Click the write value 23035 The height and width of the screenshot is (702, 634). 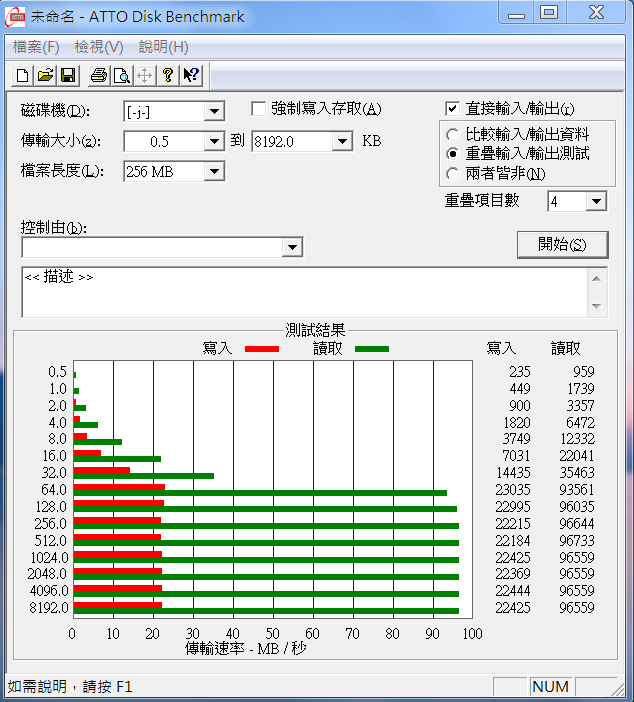pyautogui.click(x=513, y=490)
